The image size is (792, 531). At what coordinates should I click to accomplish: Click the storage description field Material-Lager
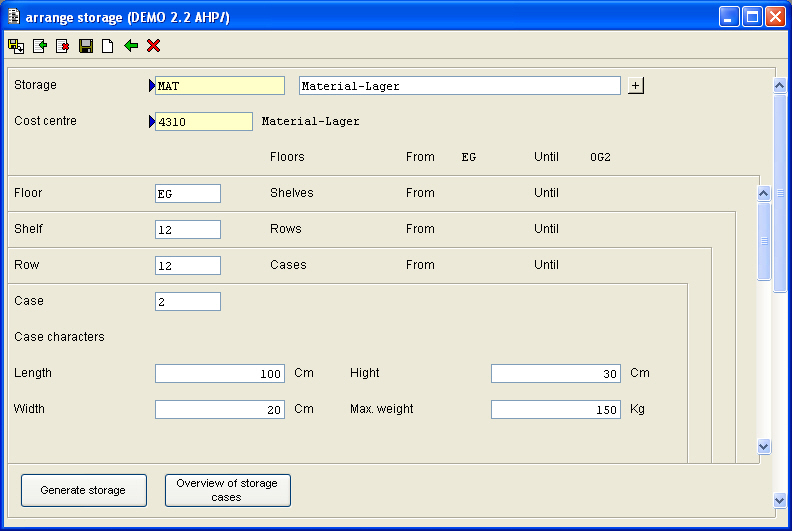click(x=460, y=86)
